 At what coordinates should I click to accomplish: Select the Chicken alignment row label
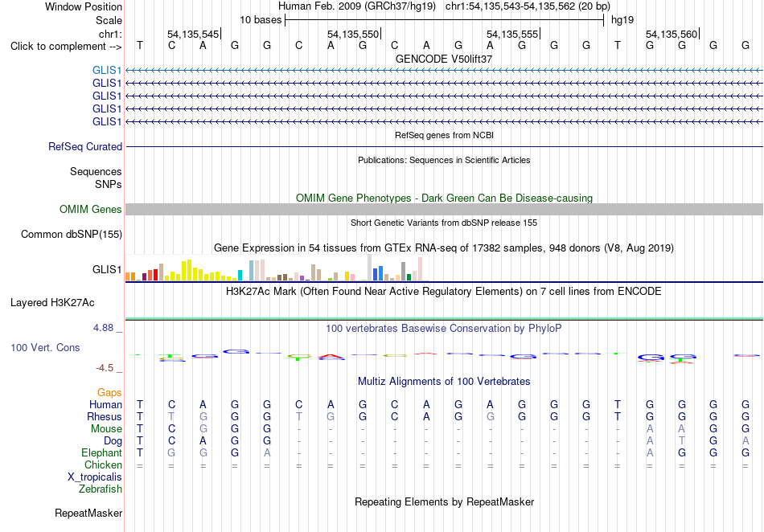coord(103,464)
